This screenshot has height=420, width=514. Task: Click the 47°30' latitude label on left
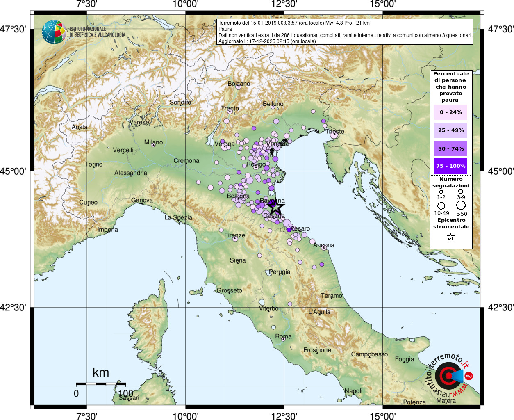(x=13, y=29)
